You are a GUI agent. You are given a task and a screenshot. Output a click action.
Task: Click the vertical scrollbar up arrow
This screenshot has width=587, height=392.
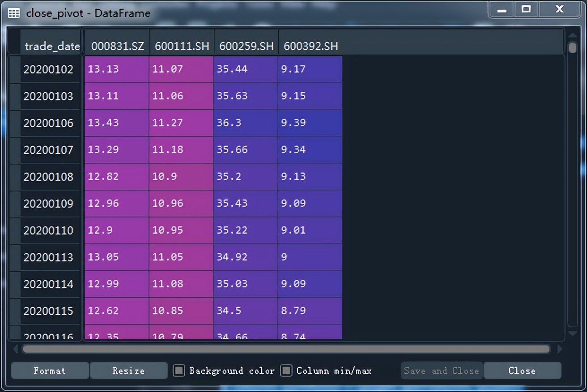[x=572, y=34]
